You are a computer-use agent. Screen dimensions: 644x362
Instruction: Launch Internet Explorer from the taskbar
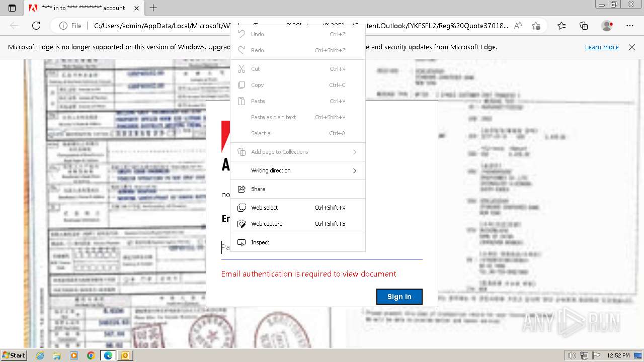pos(40,355)
